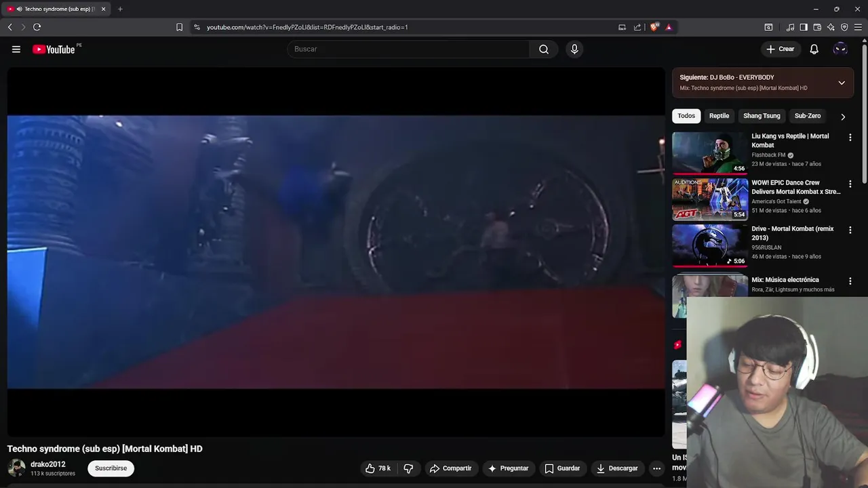
Task: Click the Compartir share button
Action: tap(451, 468)
